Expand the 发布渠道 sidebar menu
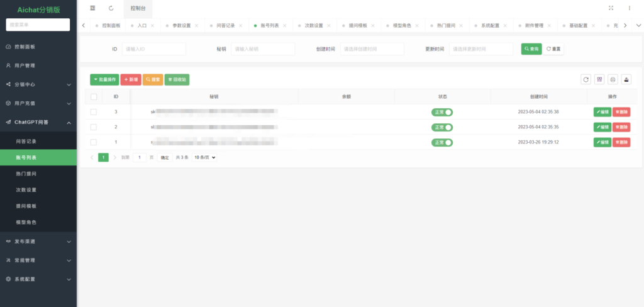 pyautogui.click(x=38, y=242)
